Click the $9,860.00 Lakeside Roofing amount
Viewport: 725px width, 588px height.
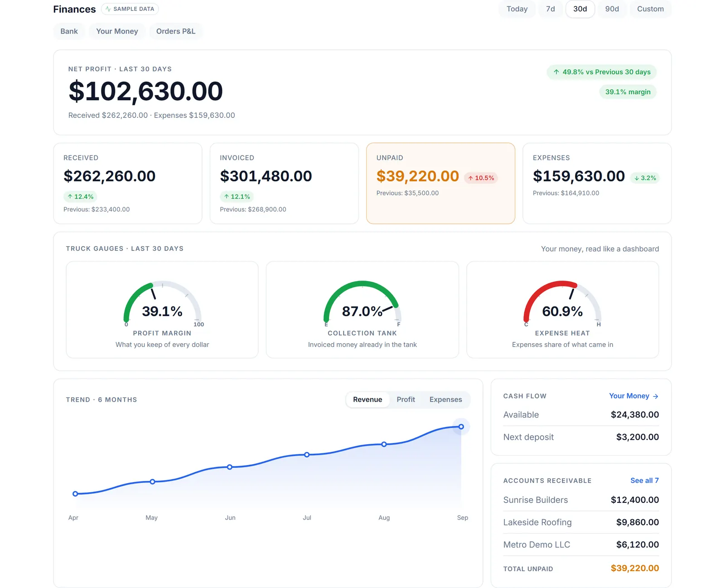(637, 522)
